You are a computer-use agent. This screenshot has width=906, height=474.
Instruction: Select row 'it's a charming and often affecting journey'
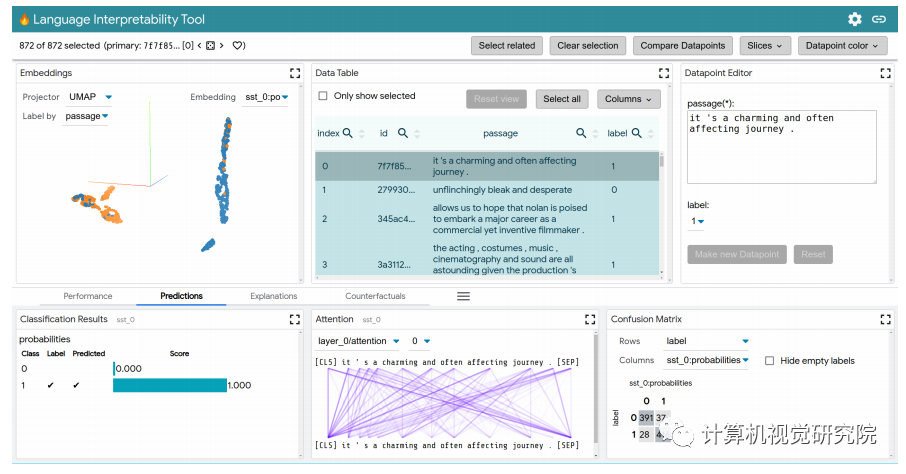(x=487, y=166)
